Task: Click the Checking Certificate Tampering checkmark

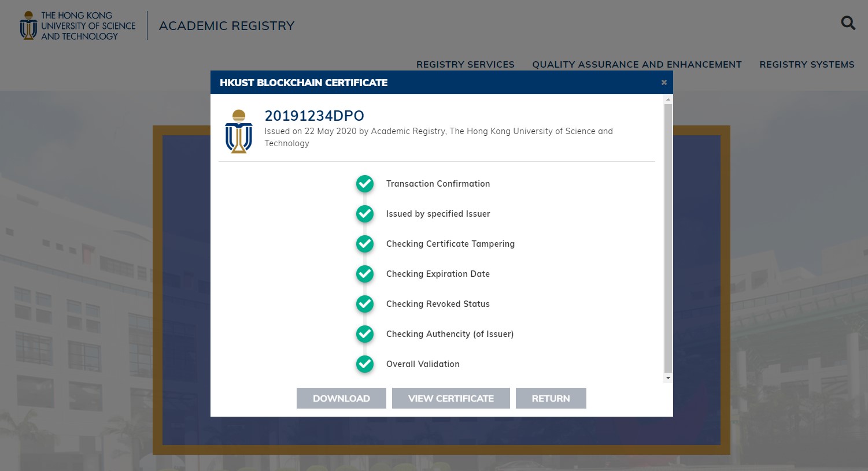Action: (365, 244)
